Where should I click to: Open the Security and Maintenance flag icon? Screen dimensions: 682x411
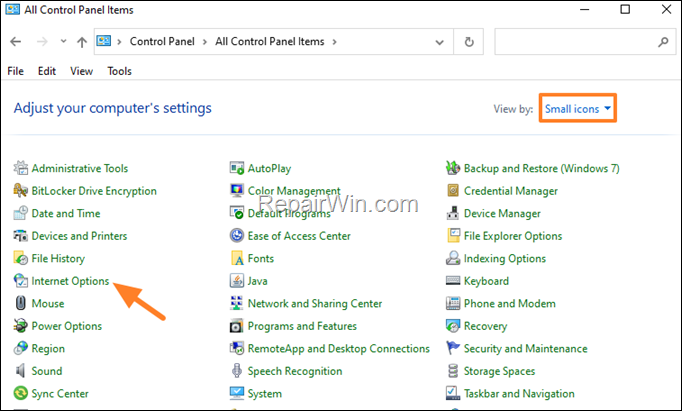point(453,348)
